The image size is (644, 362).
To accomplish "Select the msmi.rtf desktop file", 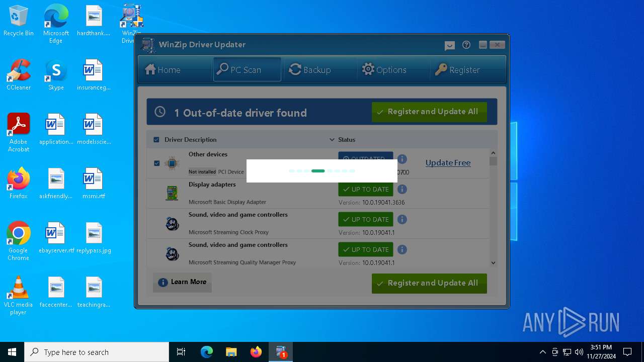I will click(94, 184).
